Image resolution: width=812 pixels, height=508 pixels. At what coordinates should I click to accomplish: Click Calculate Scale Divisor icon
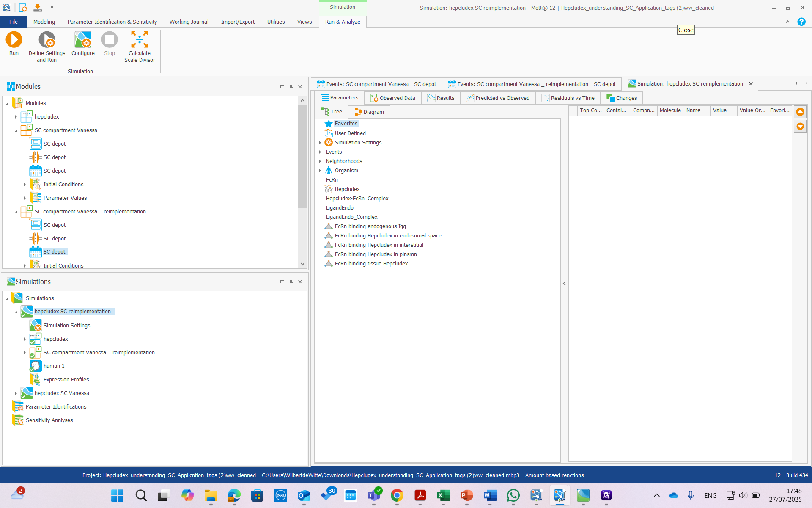(140, 40)
